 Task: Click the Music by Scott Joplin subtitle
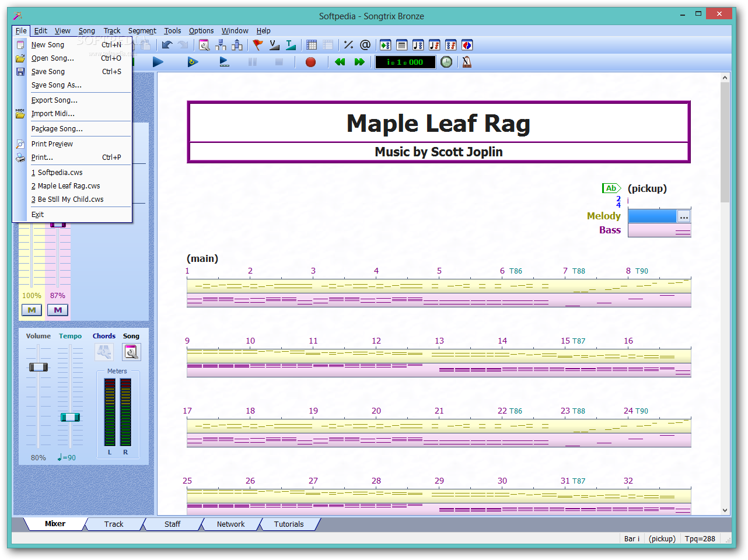coord(439,152)
